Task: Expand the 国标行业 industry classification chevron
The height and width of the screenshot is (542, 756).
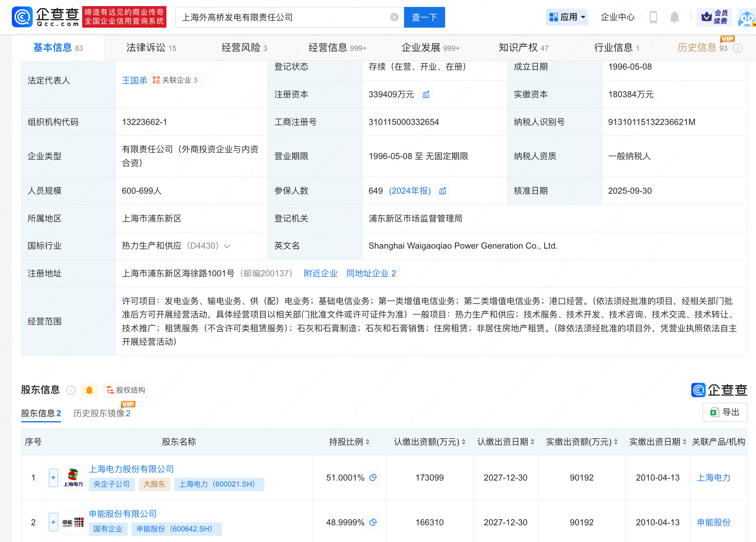Action: [227, 246]
